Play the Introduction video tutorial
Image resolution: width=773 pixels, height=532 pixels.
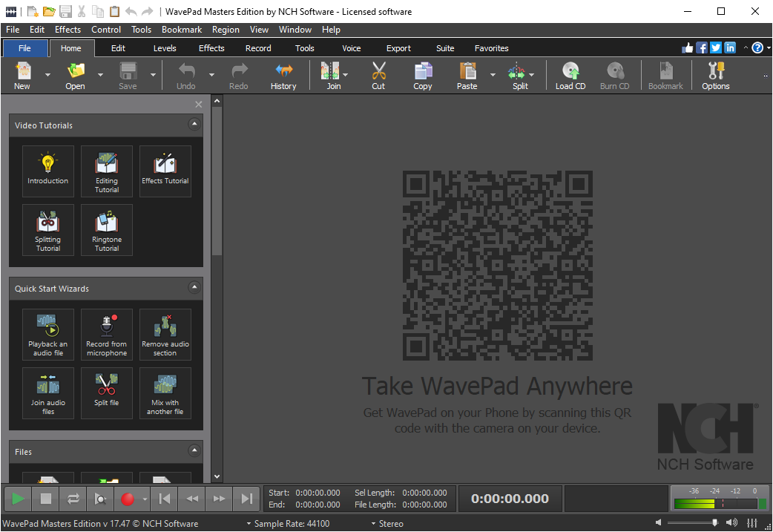(47, 171)
